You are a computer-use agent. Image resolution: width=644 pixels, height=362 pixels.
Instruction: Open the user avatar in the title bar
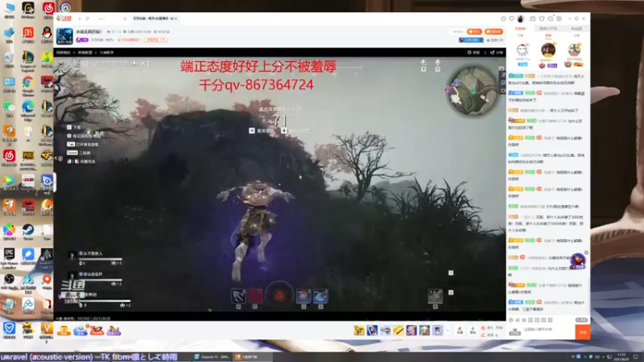[521, 19]
